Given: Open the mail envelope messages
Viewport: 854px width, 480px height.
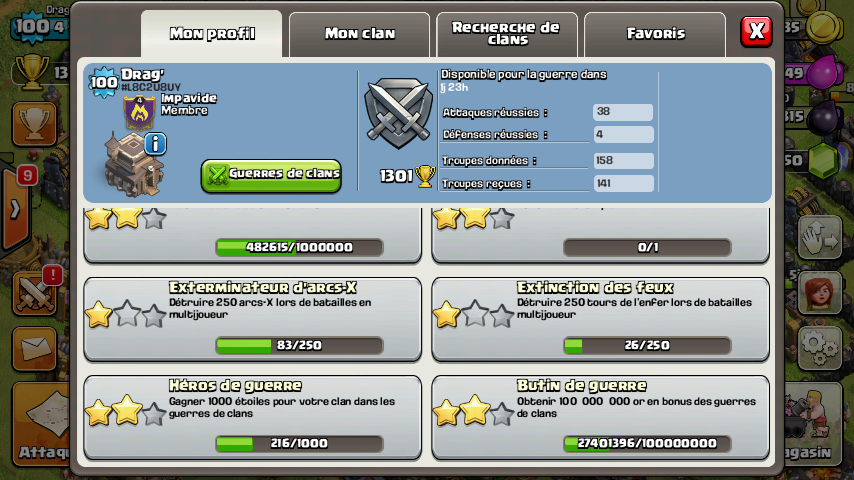Looking at the screenshot, I should (34, 349).
